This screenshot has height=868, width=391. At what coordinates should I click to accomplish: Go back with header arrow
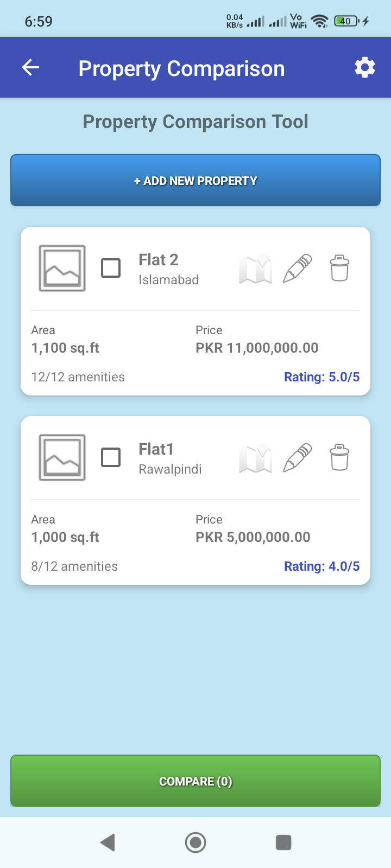click(31, 68)
